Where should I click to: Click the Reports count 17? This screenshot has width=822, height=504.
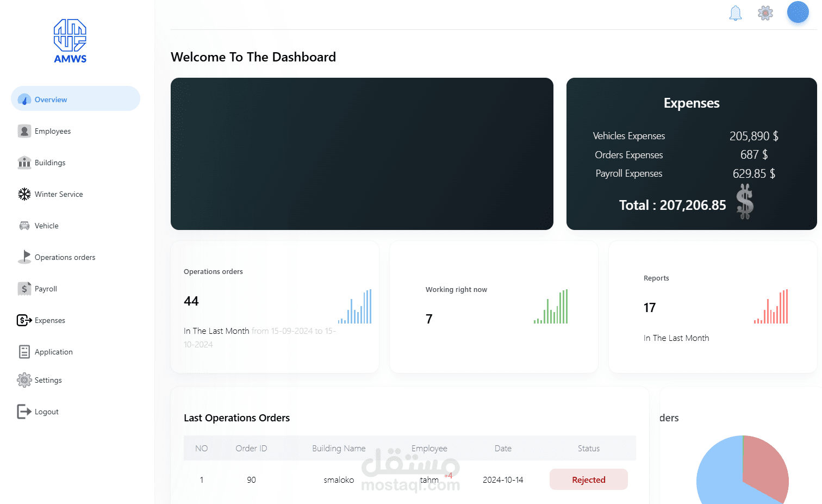pos(650,308)
